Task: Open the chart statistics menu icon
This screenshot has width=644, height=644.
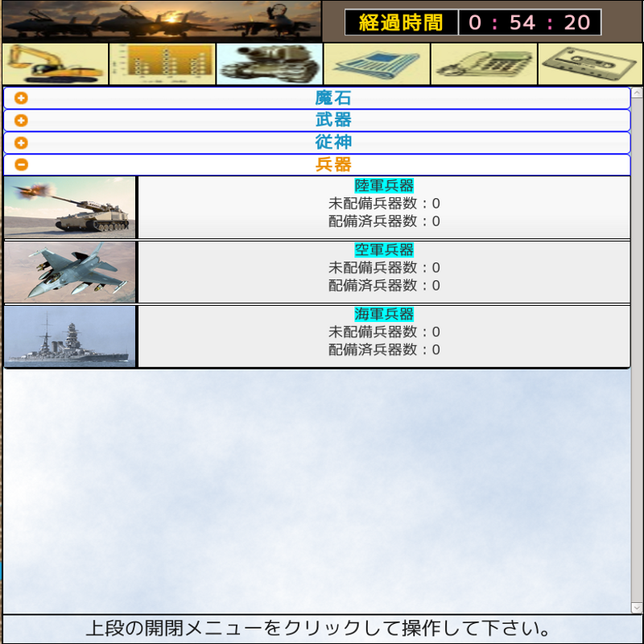Action: click(x=163, y=64)
